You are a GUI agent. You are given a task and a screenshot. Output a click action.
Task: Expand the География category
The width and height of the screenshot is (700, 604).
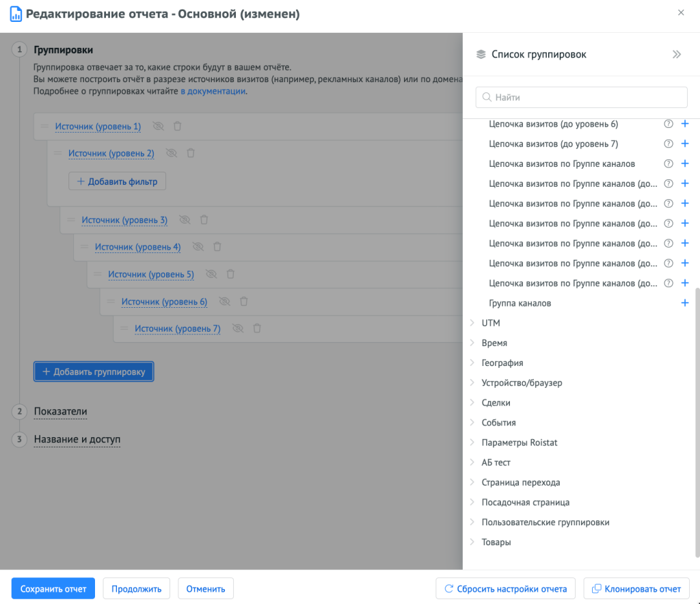tap(472, 363)
